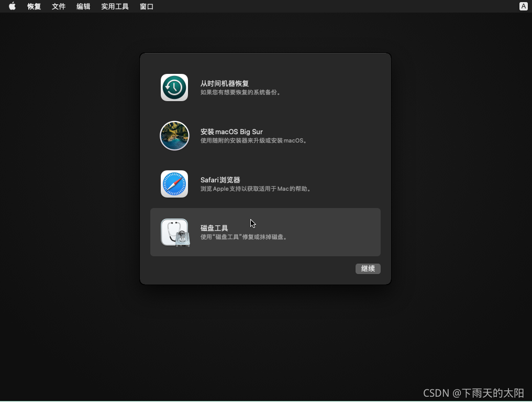Click description 浏览 Apple 支持以获取适用于 Mac 的帮助
The height and width of the screenshot is (403, 532).
tap(256, 189)
